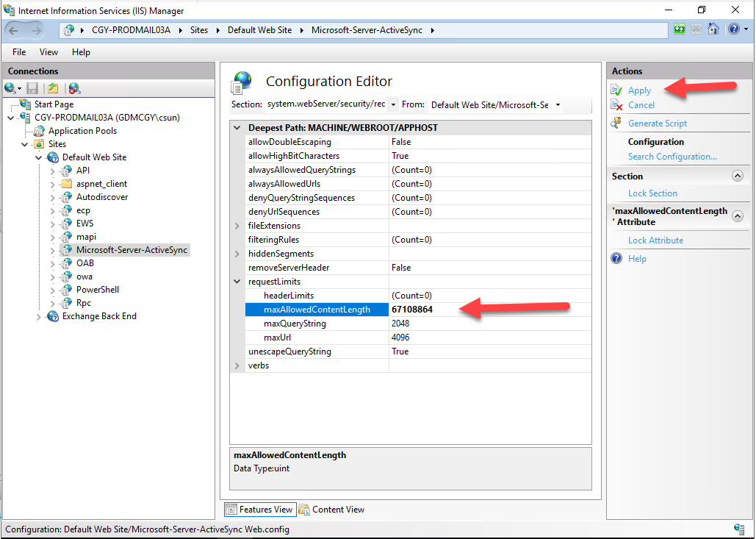Select the owa application in the tree
Image resolution: width=756 pixels, height=539 pixels.
[x=84, y=276]
